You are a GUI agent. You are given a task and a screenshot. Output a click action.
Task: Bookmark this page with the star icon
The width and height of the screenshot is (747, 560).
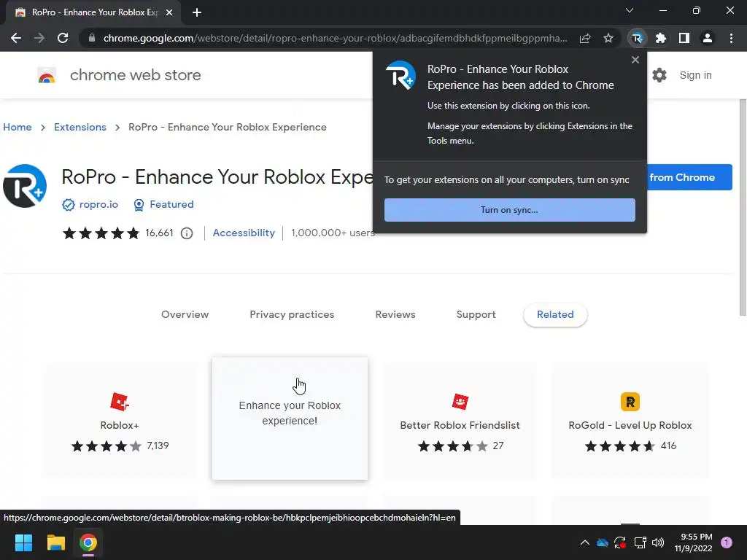pos(608,38)
